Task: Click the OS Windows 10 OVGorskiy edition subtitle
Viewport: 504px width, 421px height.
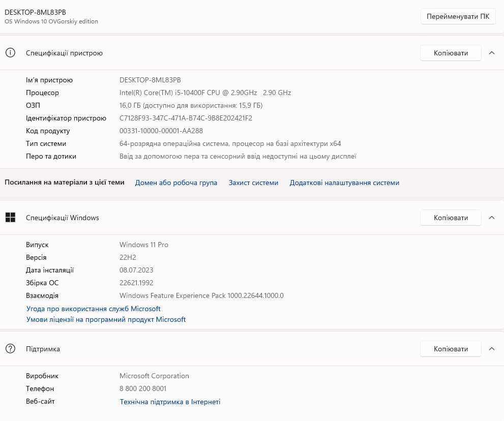Action: (51, 21)
